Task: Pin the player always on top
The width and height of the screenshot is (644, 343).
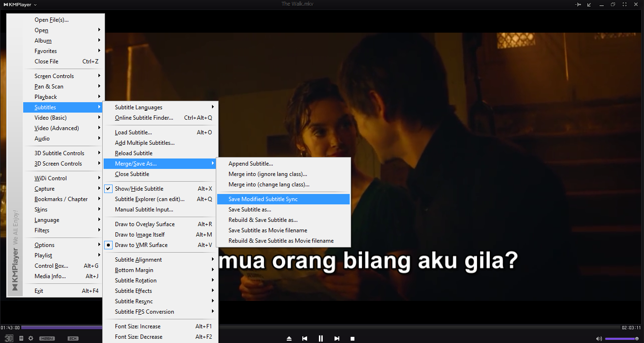Action: [x=578, y=4]
